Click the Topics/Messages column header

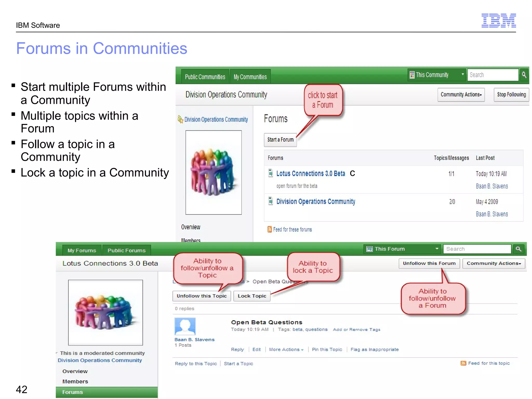(451, 158)
